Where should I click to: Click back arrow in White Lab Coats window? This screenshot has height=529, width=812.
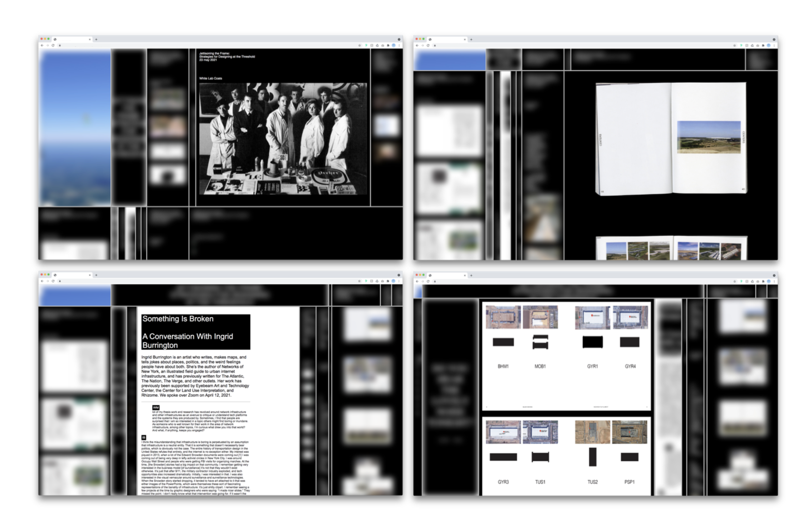coord(42,45)
